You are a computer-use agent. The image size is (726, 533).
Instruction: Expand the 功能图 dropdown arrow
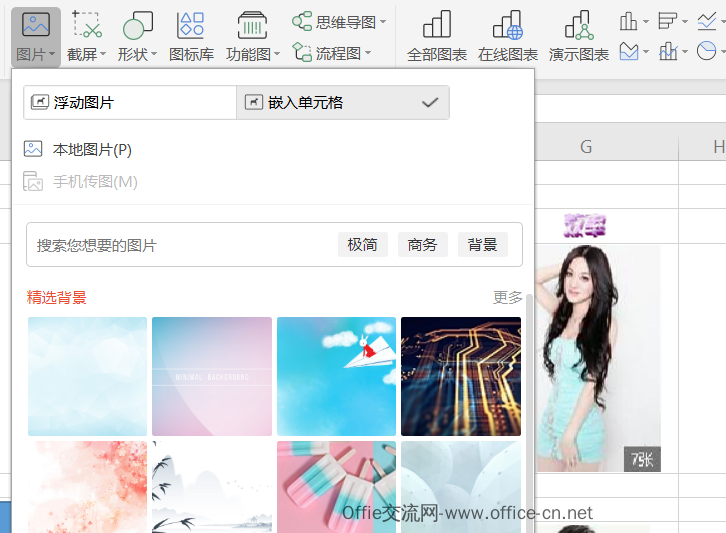click(277, 54)
